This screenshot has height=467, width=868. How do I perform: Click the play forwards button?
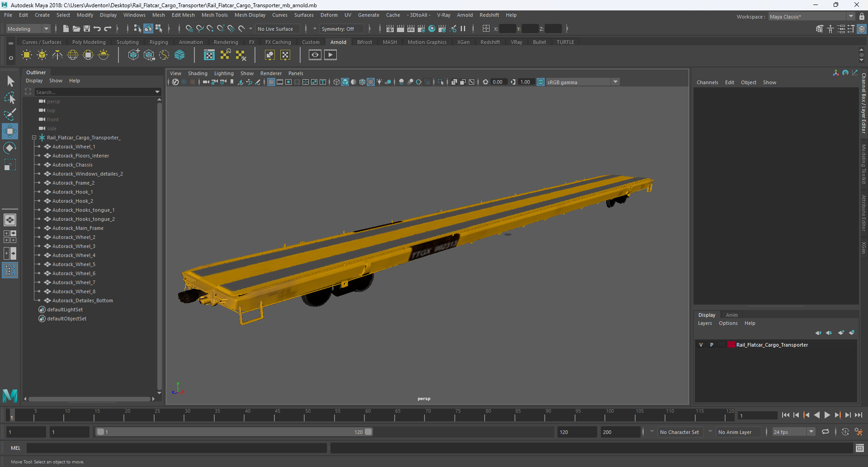pyautogui.click(x=827, y=415)
